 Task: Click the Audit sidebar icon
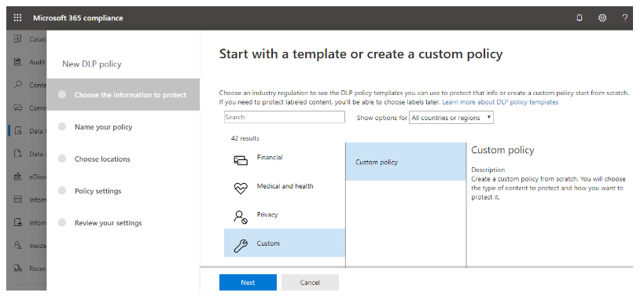tap(17, 62)
